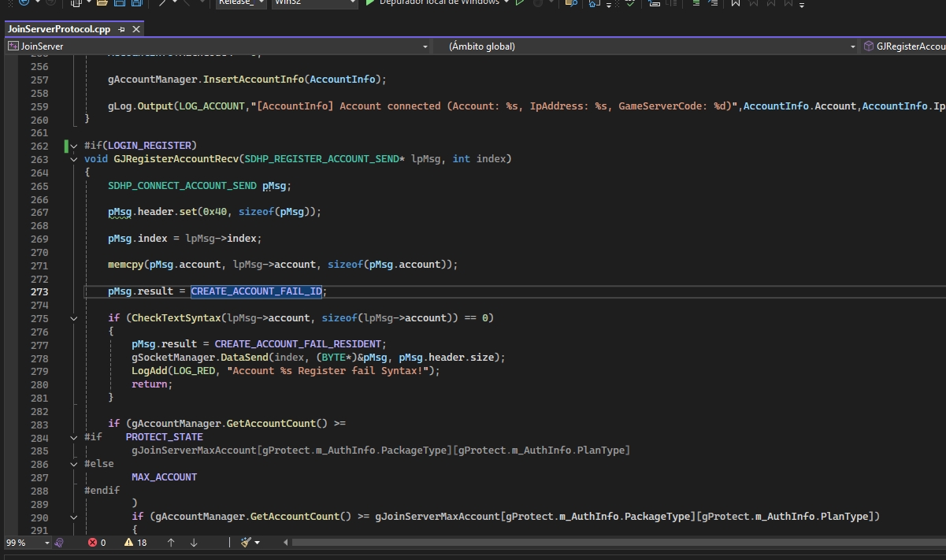This screenshot has width=946, height=560.
Task: Click the horizontal scrollbar track in the editor
Action: [x=618, y=543]
